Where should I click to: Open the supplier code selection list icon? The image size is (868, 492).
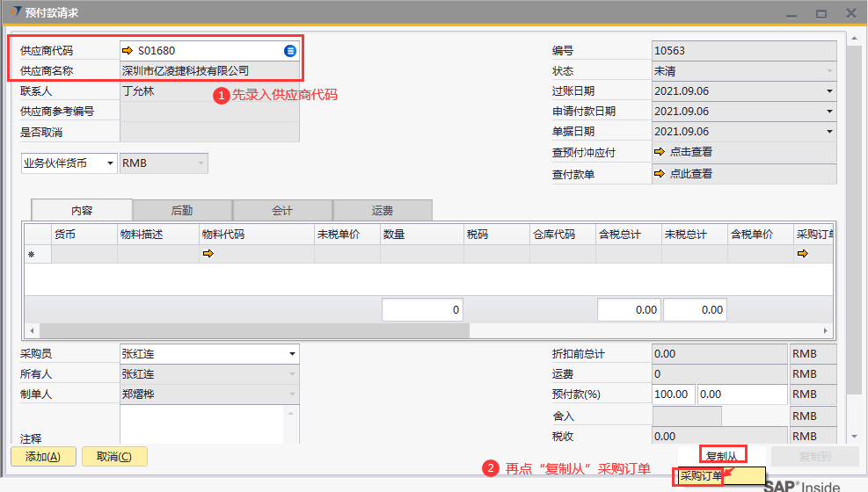point(290,51)
